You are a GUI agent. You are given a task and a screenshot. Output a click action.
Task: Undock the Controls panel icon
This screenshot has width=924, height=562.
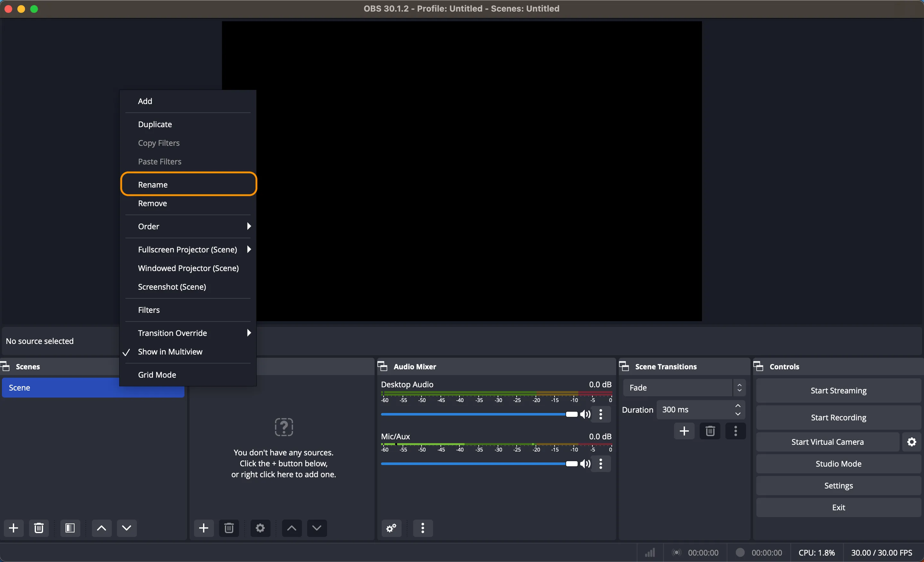coord(758,366)
